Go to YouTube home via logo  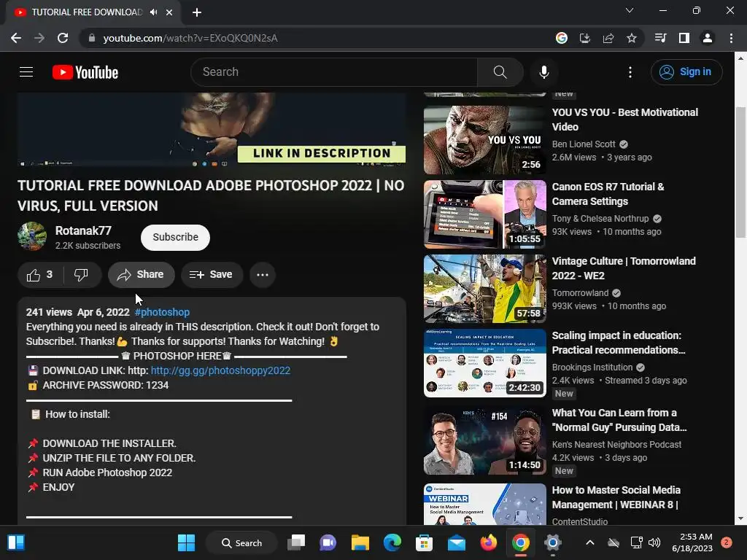click(85, 72)
